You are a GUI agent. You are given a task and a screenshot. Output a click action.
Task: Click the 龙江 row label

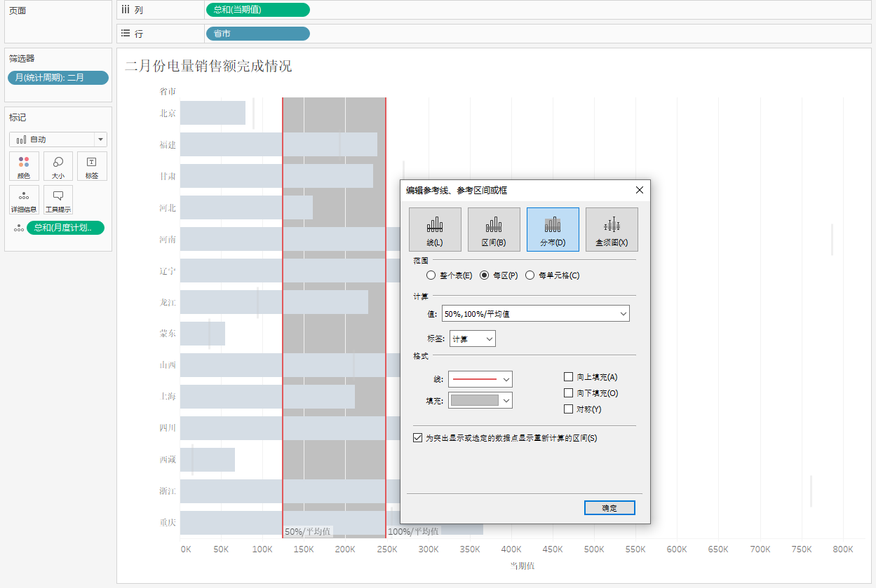coord(168,302)
